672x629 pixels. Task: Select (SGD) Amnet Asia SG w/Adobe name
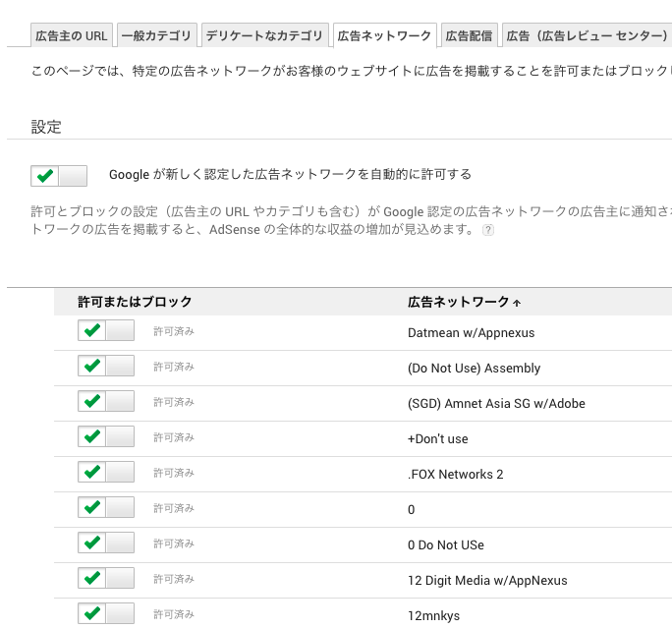496,404
